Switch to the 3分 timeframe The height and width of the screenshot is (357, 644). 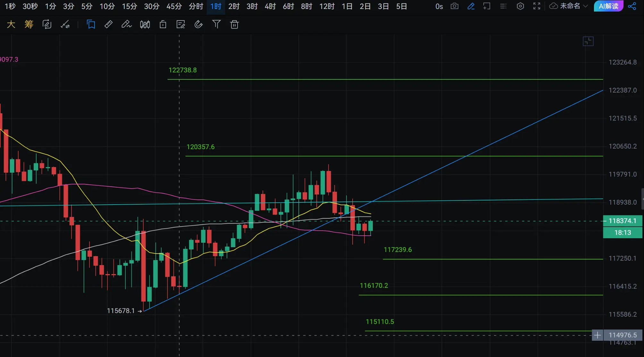[x=69, y=6]
